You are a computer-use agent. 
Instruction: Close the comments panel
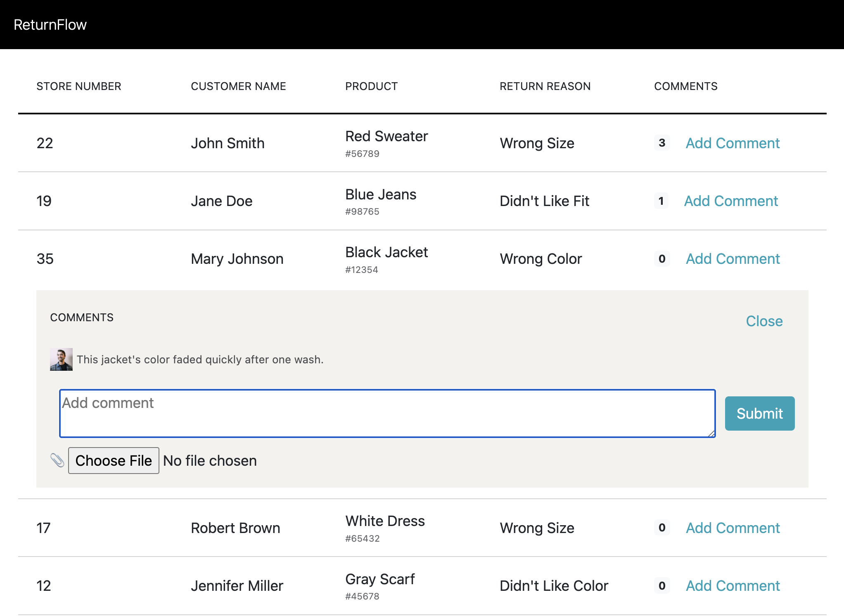pos(764,321)
